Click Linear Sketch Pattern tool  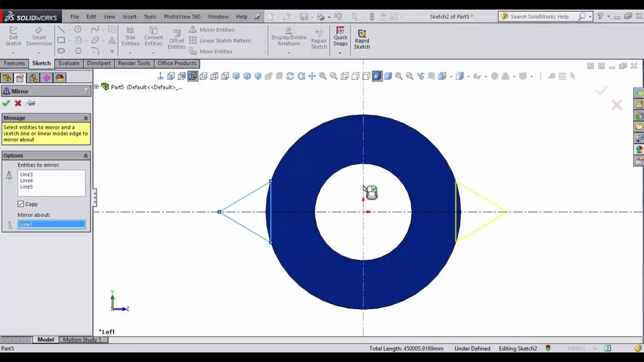coord(220,41)
